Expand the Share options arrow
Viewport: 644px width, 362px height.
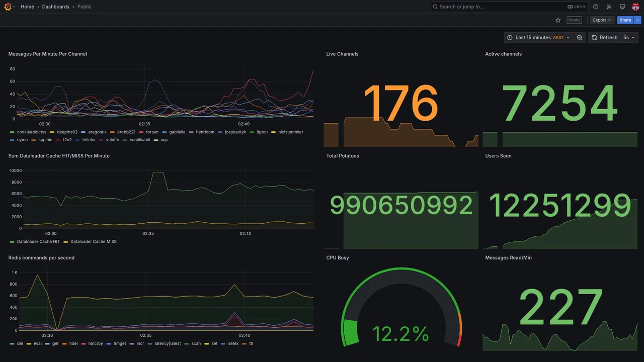[x=638, y=20]
